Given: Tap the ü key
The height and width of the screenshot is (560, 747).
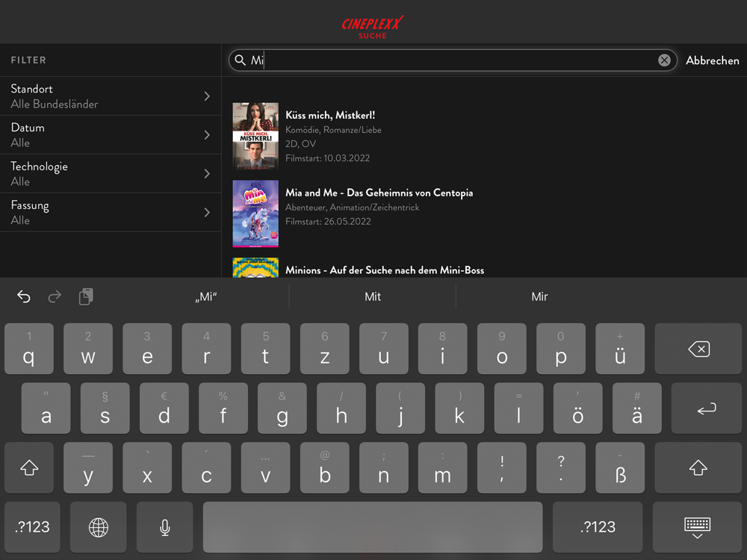Looking at the screenshot, I should pyautogui.click(x=620, y=349).
